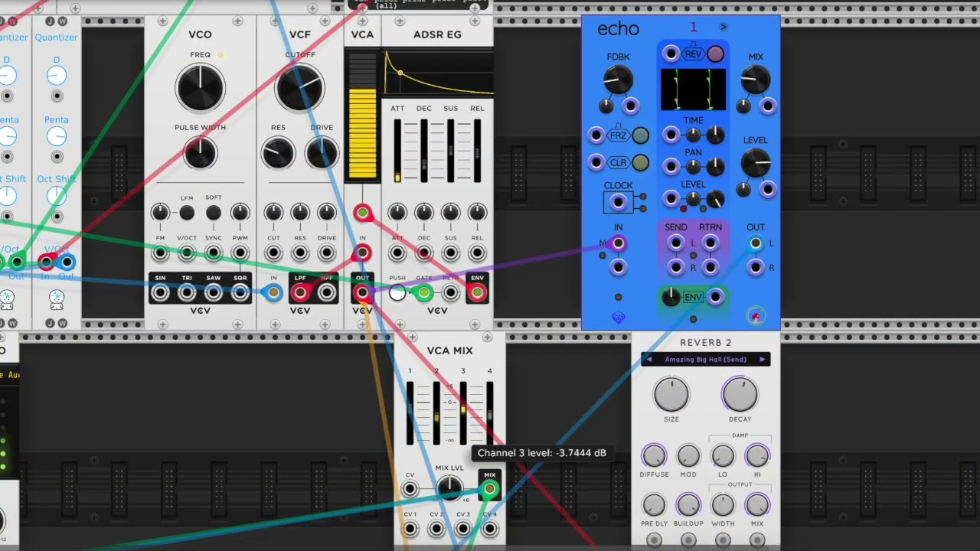Toggle the echo REV reverse button
The image size is (980, 551).
(715, 54)
